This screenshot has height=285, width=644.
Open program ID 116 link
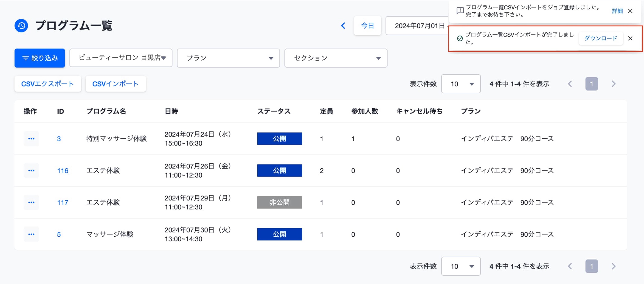tap(62, 171)
